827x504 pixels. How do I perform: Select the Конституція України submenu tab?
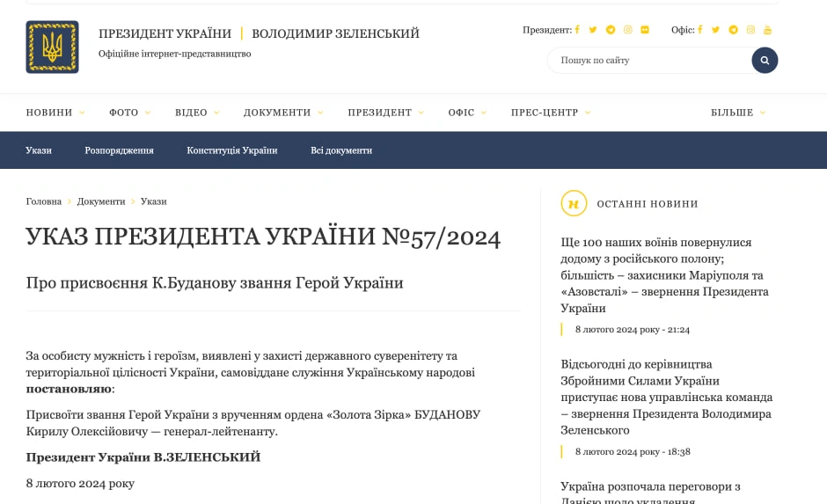(232, 150)
